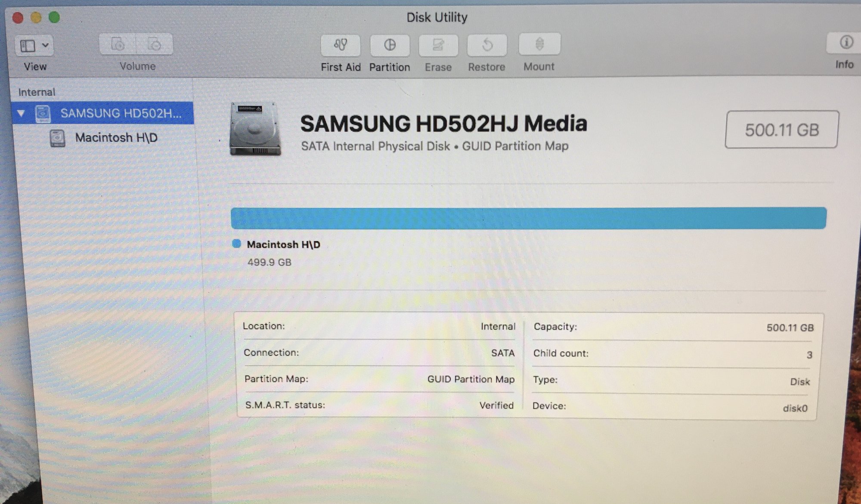Click the remove volume icon
This screenshot has height=504, width=861.
[x=155, y=44]
